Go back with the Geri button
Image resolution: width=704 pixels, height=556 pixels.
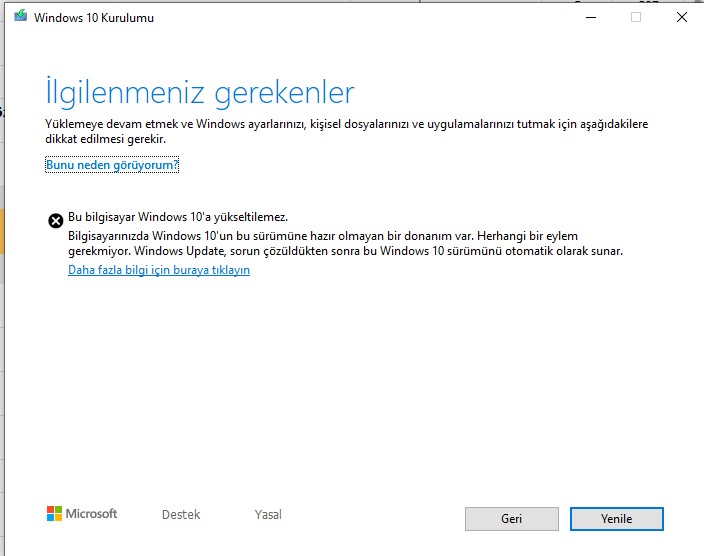(x=512, y=519)
